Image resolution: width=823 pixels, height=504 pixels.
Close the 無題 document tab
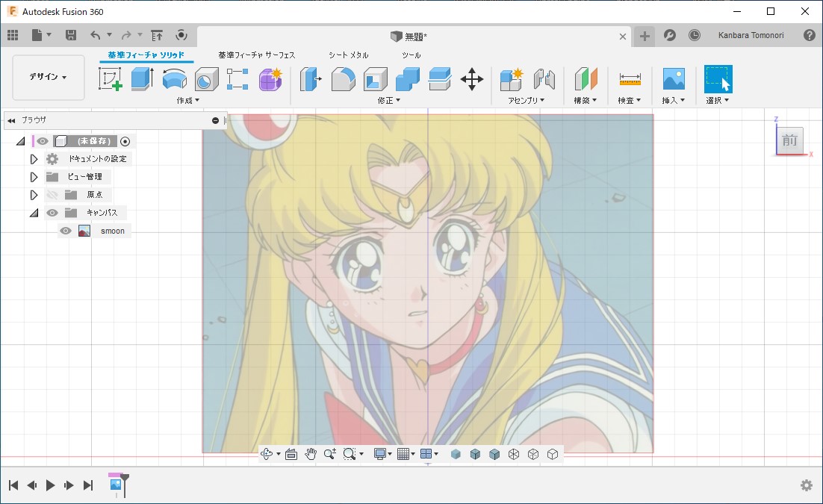[x=623, y=37]
